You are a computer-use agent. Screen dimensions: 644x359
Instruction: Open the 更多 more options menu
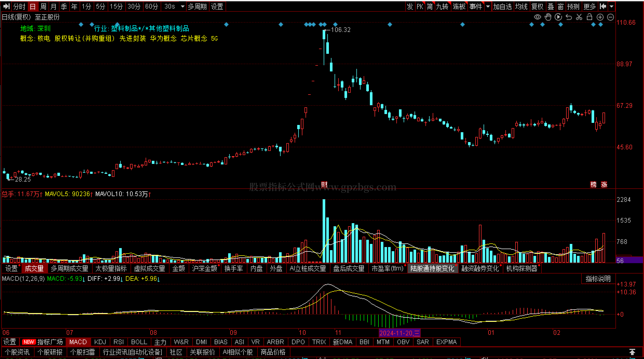coord(589,6)
